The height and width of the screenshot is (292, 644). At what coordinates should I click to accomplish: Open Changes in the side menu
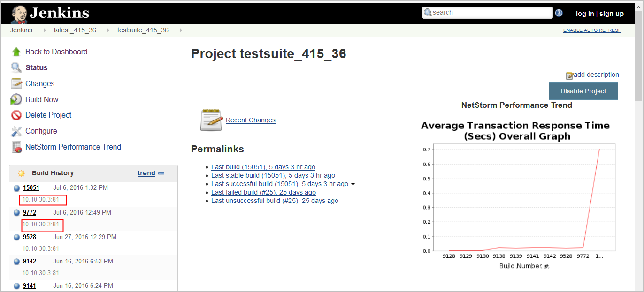click(x=40, y=83)
